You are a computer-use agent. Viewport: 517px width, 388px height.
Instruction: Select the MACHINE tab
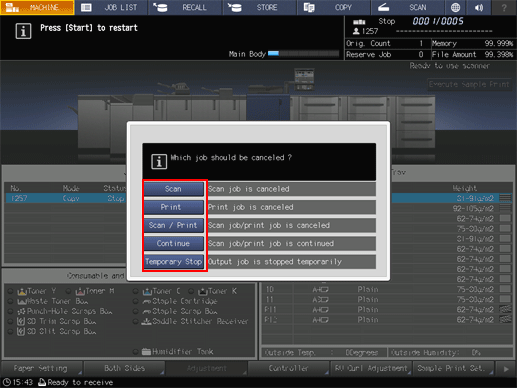pyautogui.click(x=37, y=7)
